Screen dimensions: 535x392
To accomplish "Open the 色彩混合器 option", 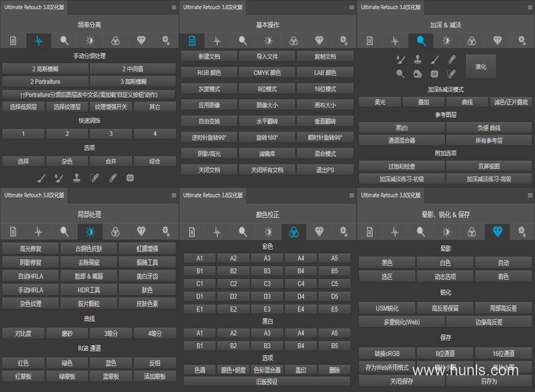I will point(267,370).
